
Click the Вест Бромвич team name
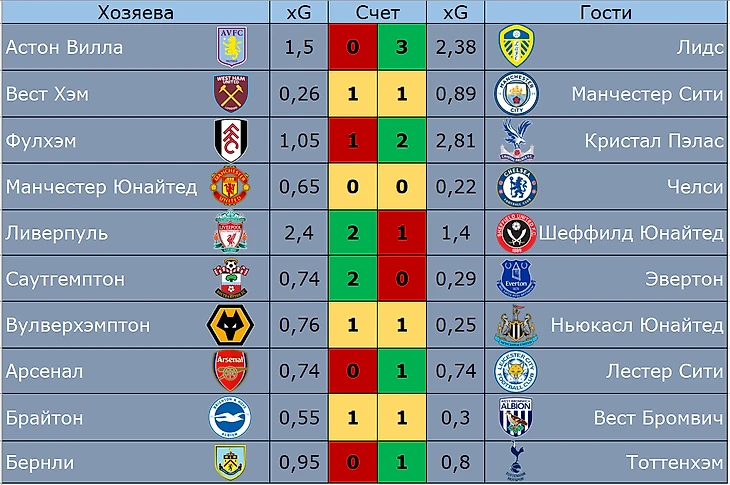(x=658, y=418)
